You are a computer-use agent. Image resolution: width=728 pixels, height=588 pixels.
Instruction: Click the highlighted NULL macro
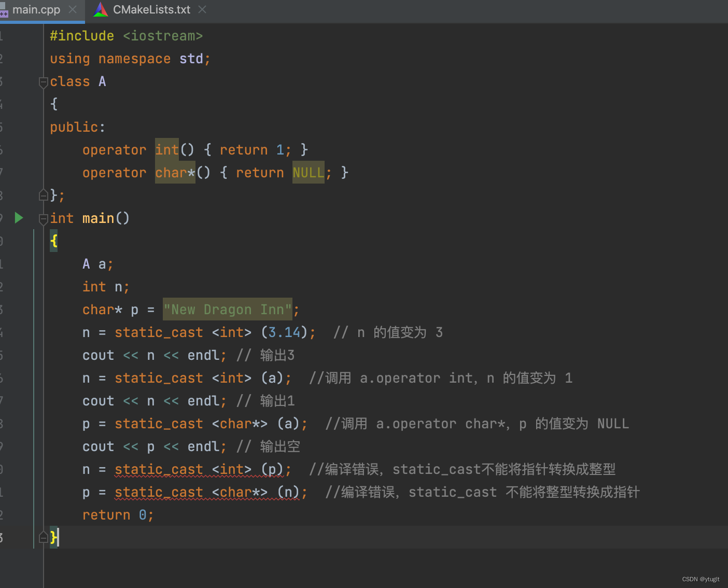click(x=309, y=173)
